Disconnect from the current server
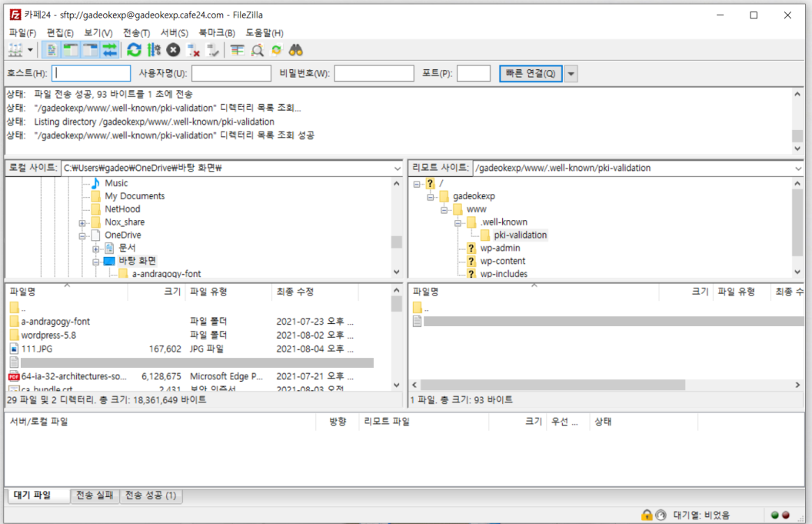This screenshot has height=524, width=812. tap(193, 50)
